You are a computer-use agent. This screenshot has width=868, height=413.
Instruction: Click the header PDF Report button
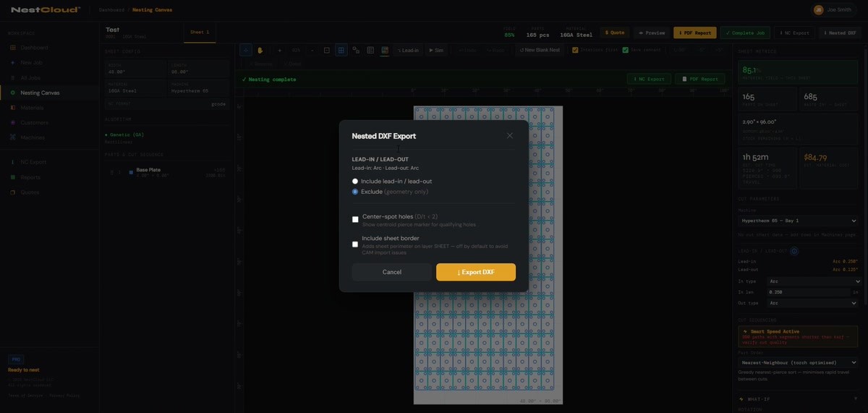pyautogui.click(x=695, y=33)
